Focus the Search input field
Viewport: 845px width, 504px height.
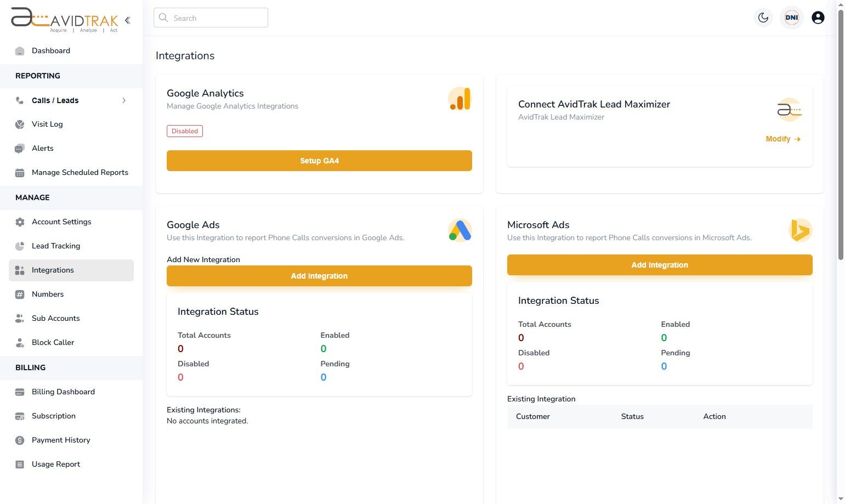(x=211, y=18)
